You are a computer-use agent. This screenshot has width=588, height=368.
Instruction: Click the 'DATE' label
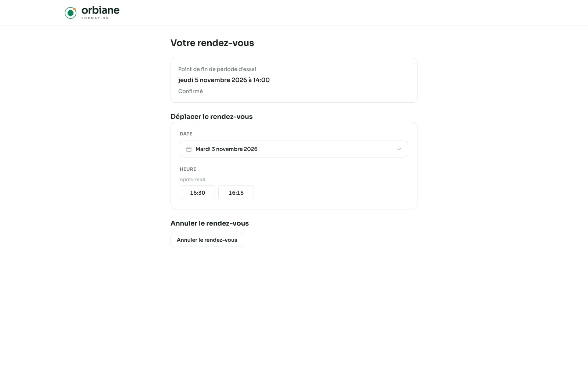click(x=186, y=134)
